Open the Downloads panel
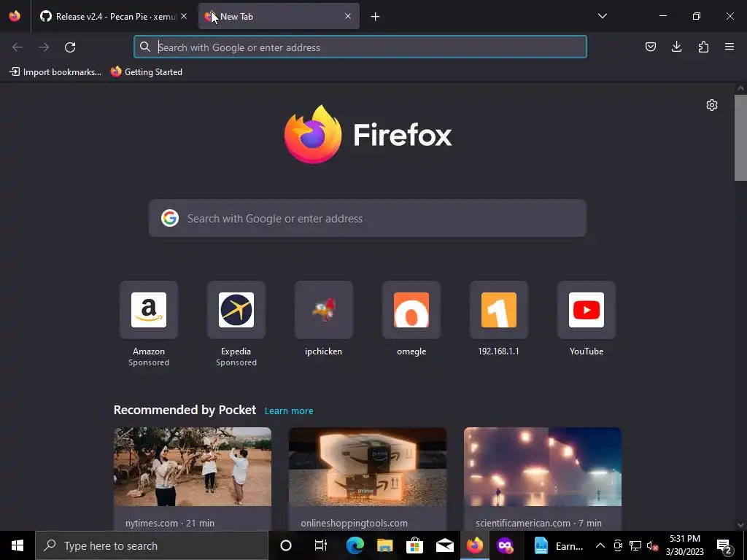Image resolution: width=747 pixels, height=560 pixels. (676, 47)
